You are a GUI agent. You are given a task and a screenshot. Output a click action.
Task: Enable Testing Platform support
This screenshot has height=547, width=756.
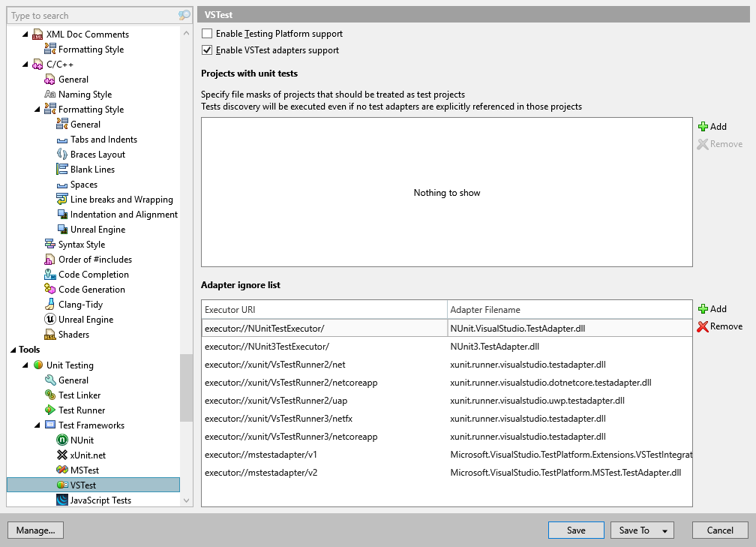(x=206, y=34)
